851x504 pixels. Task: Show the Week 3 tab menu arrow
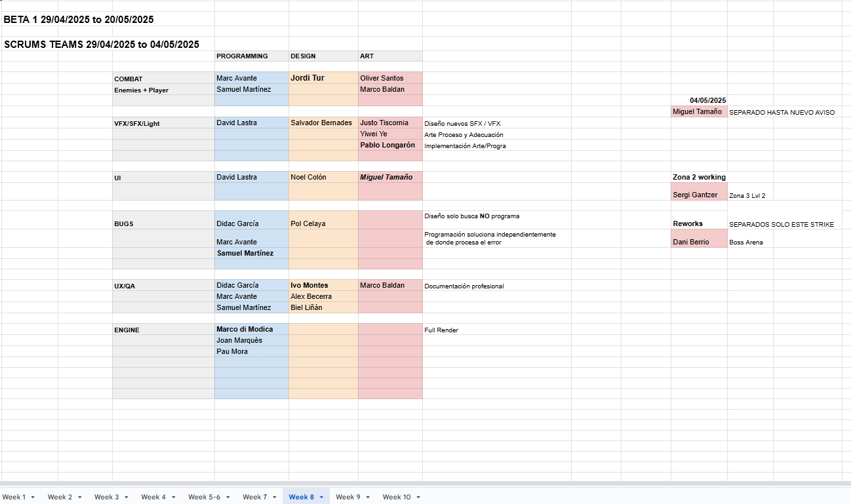(x=126, y=497)
